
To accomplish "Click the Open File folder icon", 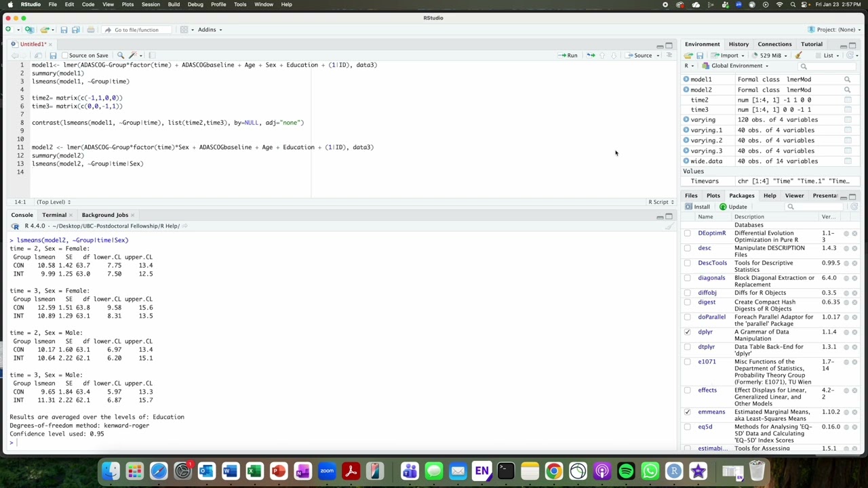I will [x=44, y=30].
